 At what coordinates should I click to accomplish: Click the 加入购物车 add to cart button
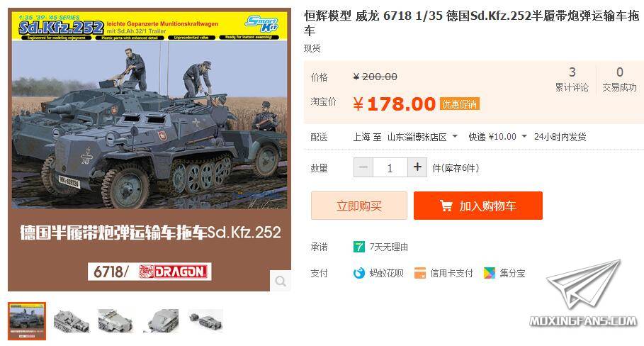point(478,206)
